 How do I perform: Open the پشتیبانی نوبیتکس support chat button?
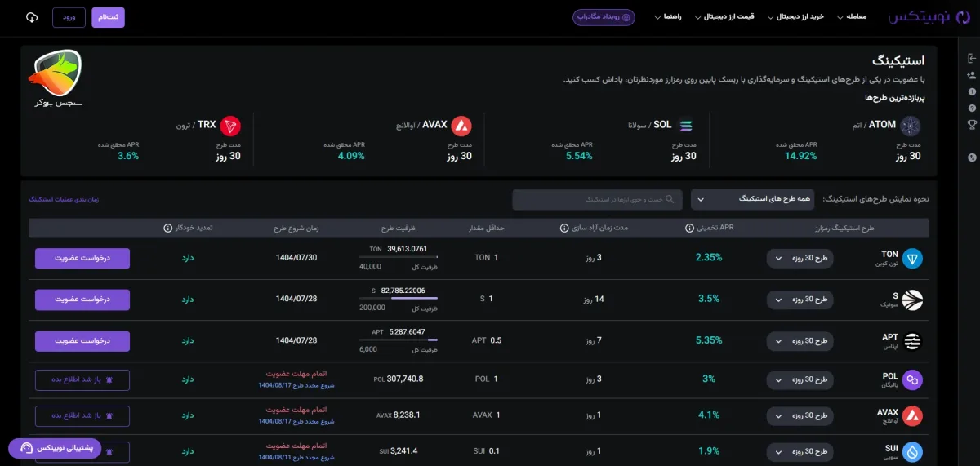[x=56, y=448]
